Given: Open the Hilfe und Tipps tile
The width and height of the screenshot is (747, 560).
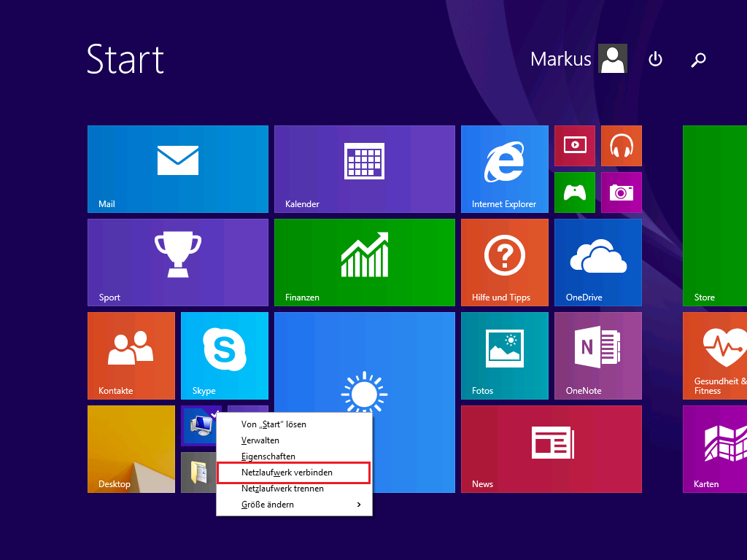Looking at the screenshot, I should [505, 262].
